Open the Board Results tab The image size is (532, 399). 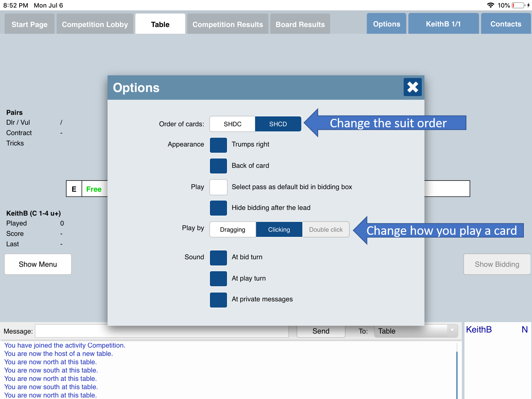click(x=300, y=24)
